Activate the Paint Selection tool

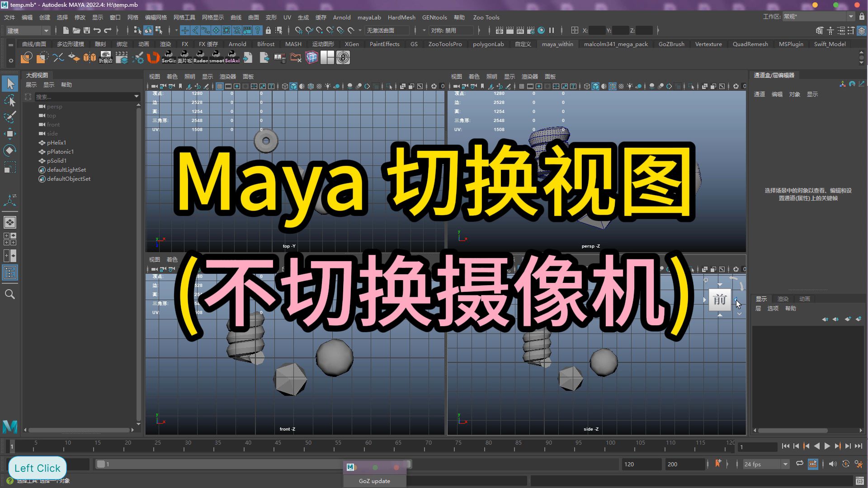(10, 117)
